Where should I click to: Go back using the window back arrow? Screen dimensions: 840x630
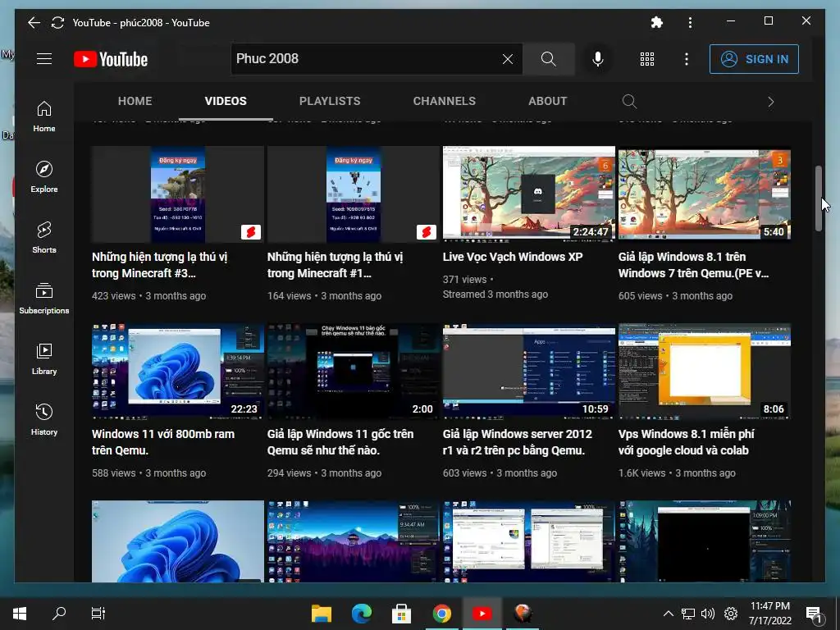pos(34,22)
